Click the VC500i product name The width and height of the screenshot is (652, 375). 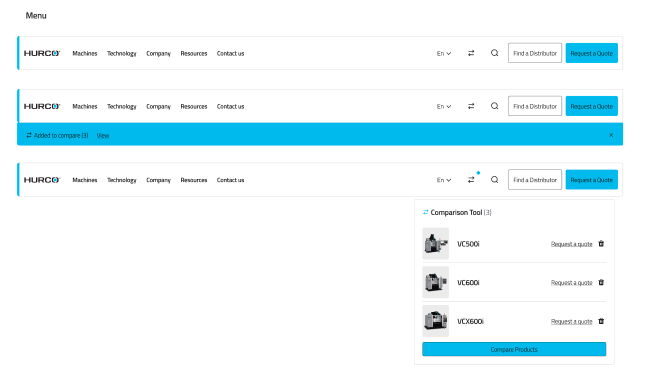(x=468, y=244)
